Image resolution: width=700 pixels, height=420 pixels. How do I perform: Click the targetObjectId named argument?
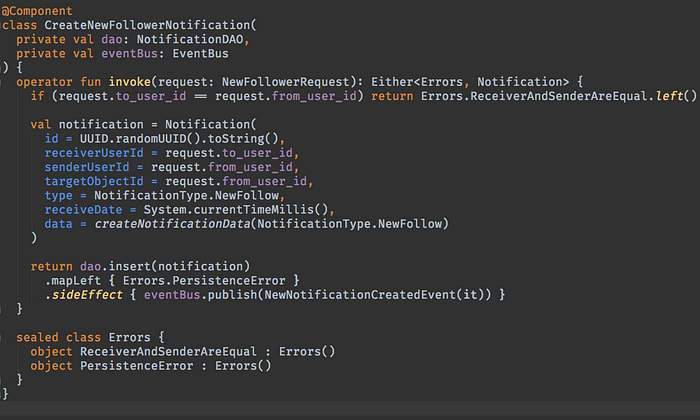pos(94,182)
